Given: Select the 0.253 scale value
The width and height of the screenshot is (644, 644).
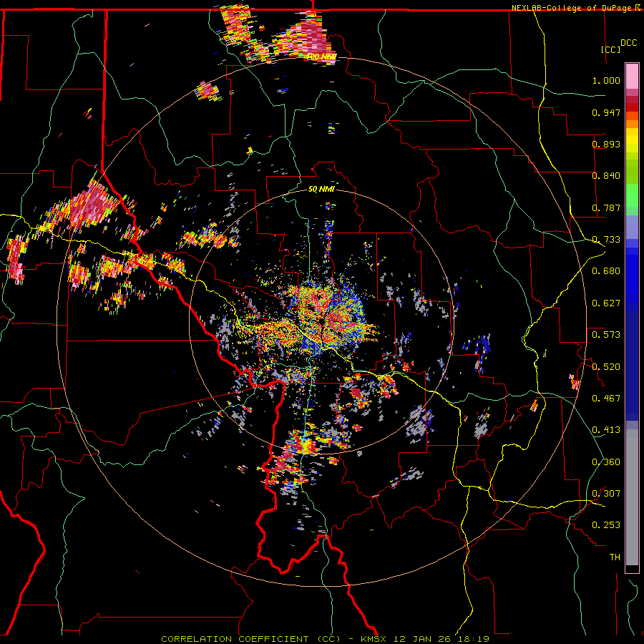Looking at the screenshot, I should 606,525.
